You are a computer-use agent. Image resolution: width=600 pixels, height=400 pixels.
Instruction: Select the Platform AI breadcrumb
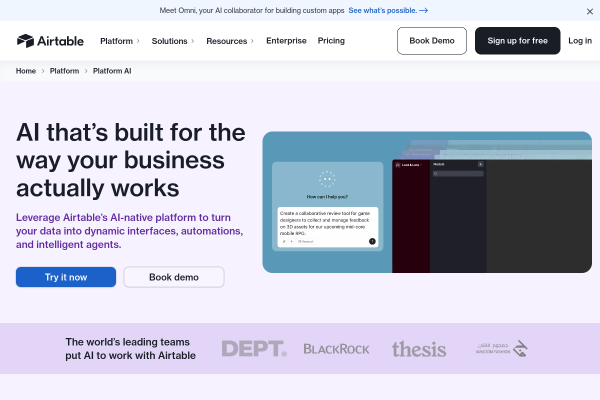point(112,71)
